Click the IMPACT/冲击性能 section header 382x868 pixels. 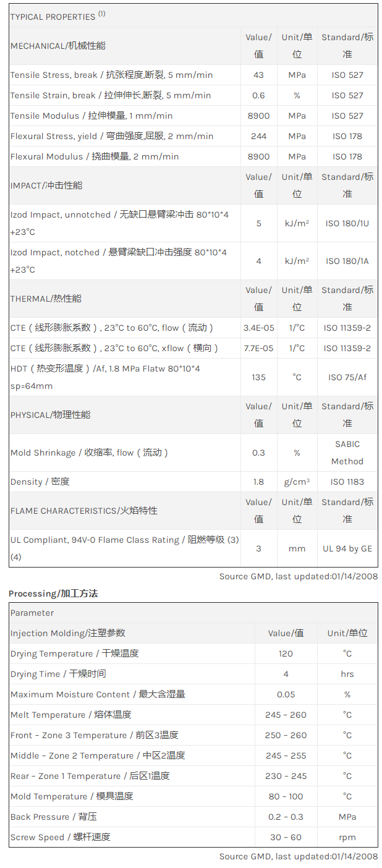coord(46,185)
